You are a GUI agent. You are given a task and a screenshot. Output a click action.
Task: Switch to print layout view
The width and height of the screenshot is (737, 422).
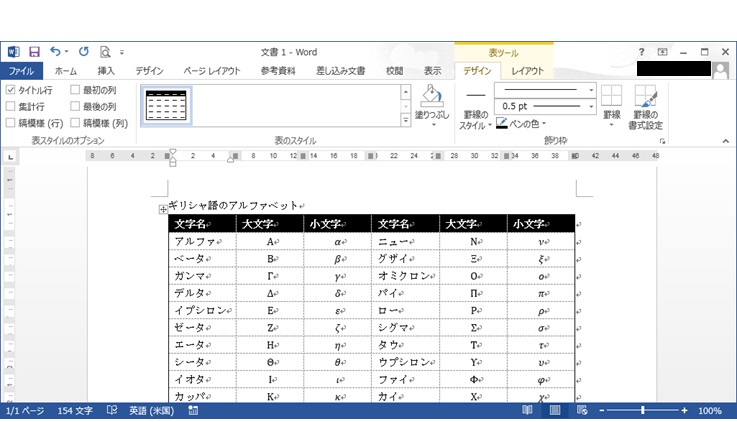(x=555, y=410)
